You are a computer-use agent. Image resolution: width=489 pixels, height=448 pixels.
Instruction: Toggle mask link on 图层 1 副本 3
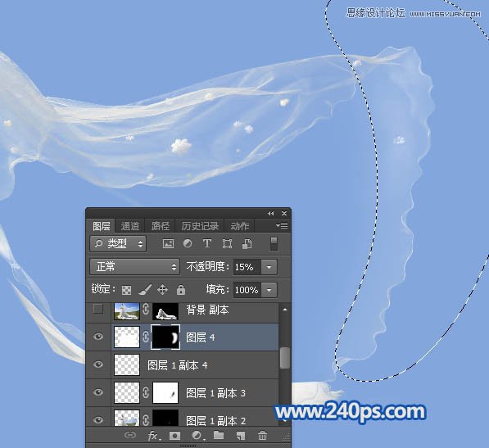pyautogui.click(x=146, y=392)
